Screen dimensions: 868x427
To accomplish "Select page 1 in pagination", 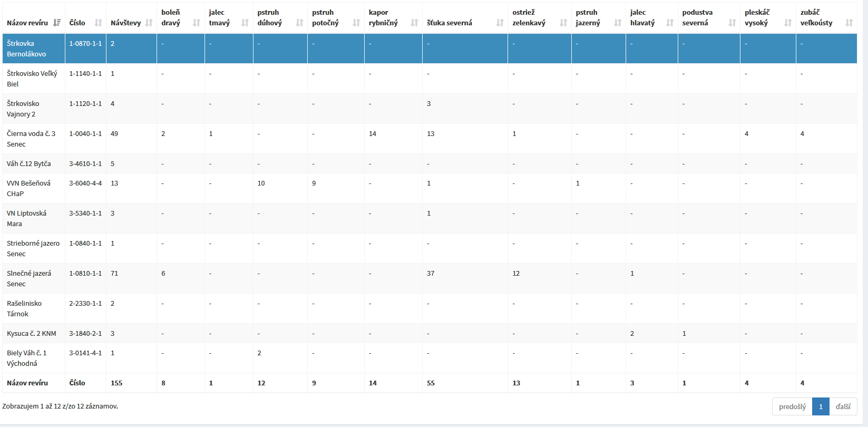I will 821,406.
